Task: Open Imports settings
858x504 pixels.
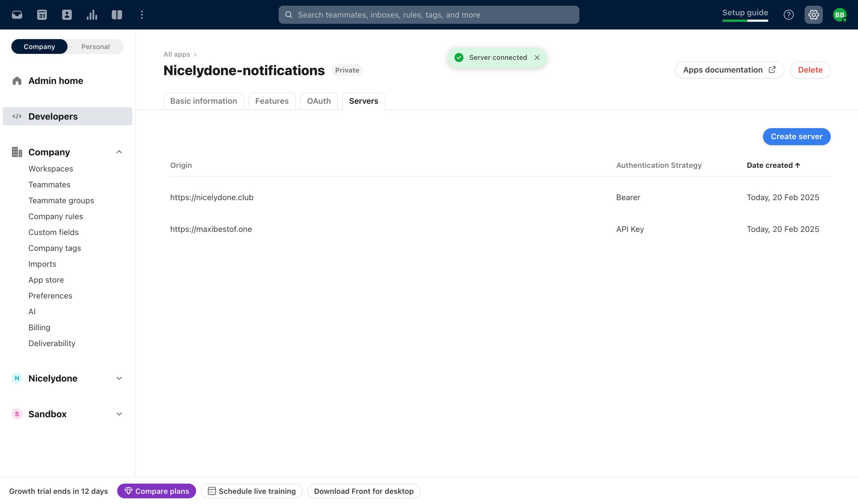Action: click(42, 264)
